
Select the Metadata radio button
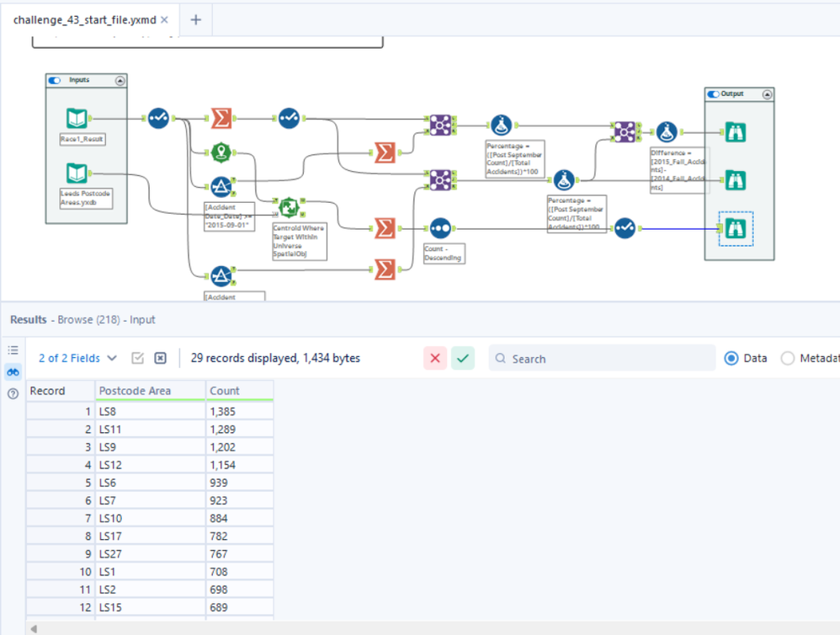pyautogui.click(x=787, y=358)
